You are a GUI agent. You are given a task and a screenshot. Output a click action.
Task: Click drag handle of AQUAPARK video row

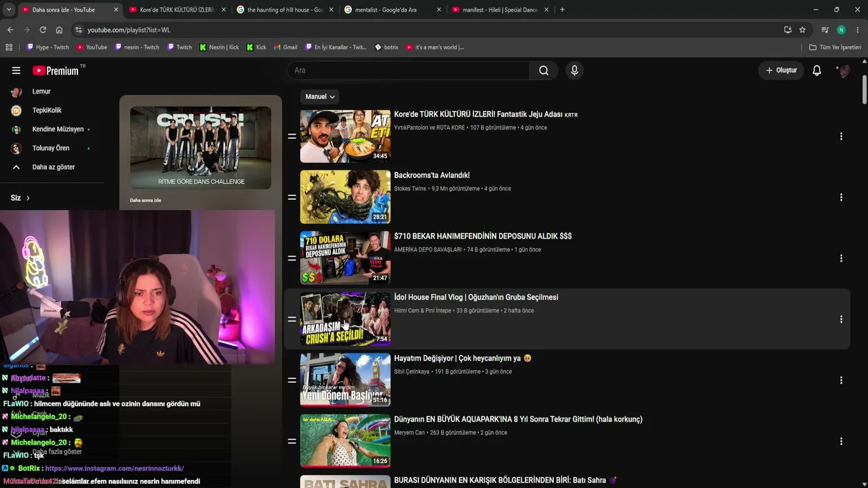coord(292,441)
